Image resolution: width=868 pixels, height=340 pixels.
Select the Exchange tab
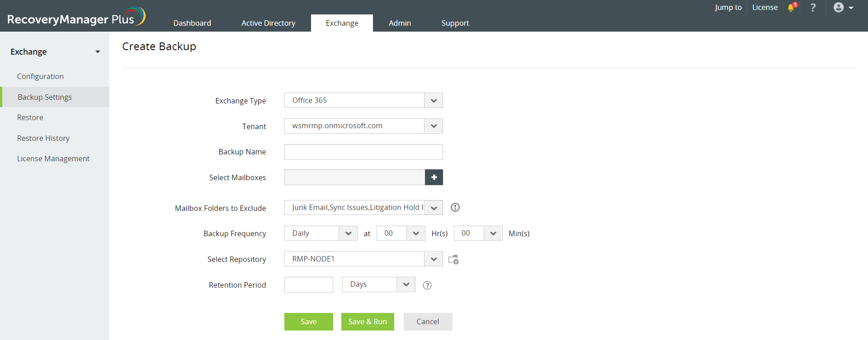(342, 23)
